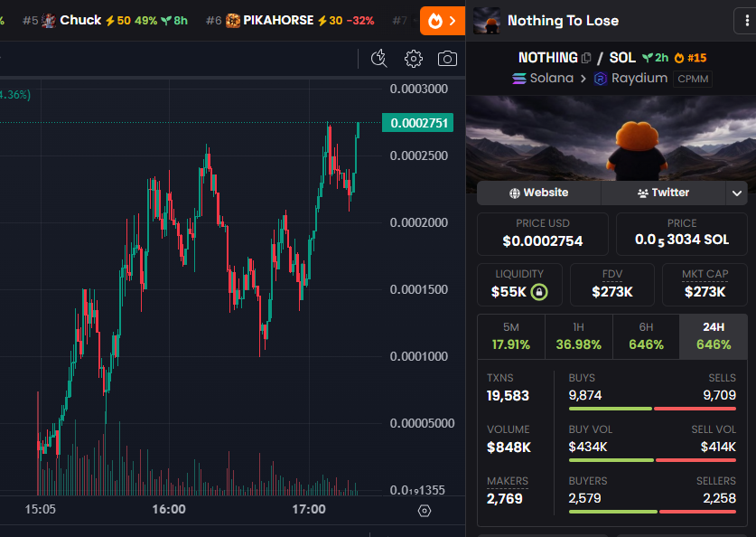Click the Nothing To Lose token avatar
This screenshot has width=756, height=537.
486,21
